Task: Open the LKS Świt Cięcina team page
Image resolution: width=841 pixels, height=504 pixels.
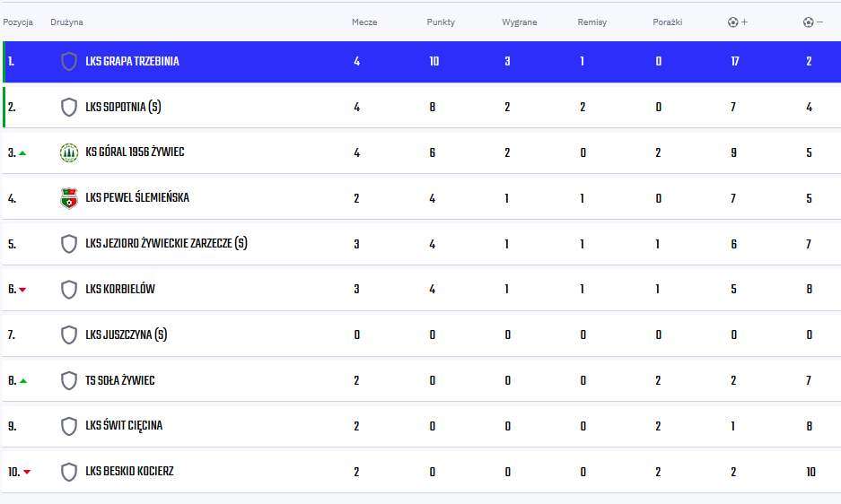Action: tap(124, 426)
